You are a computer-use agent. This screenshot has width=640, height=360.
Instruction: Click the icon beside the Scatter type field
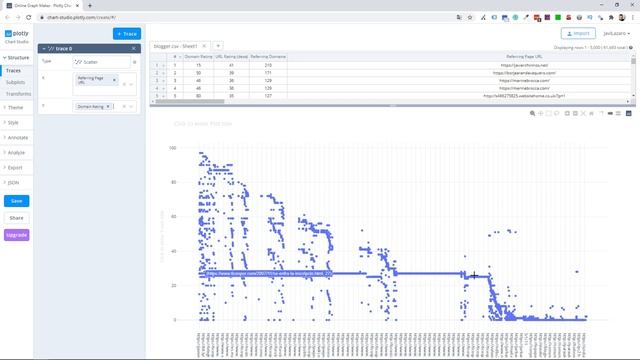point(135,62)
